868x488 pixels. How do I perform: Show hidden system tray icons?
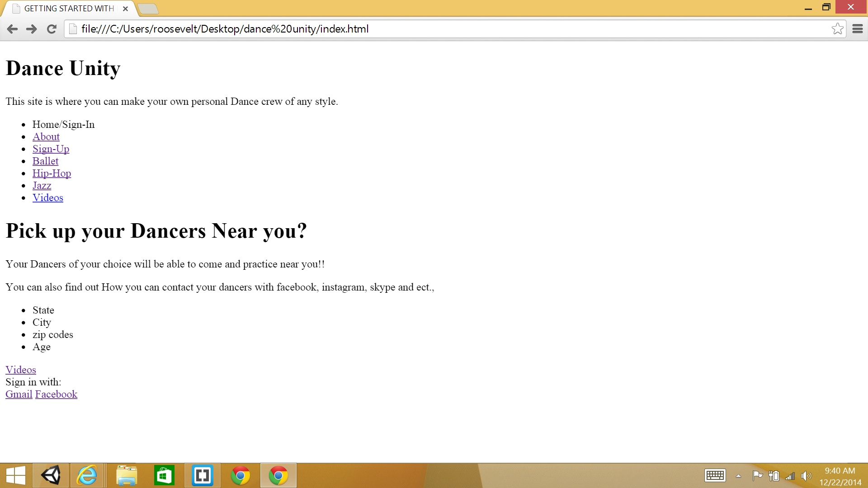(x=738, y=476)
